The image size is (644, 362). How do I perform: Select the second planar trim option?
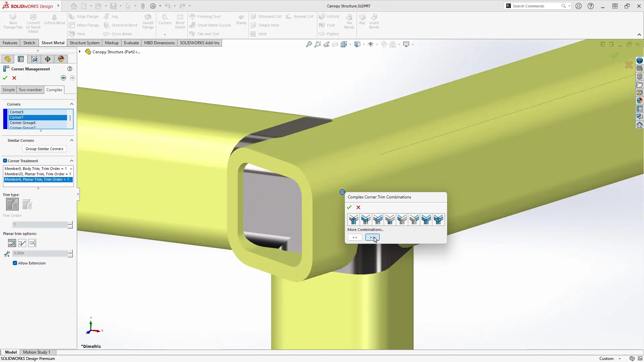tap(22, 243)
